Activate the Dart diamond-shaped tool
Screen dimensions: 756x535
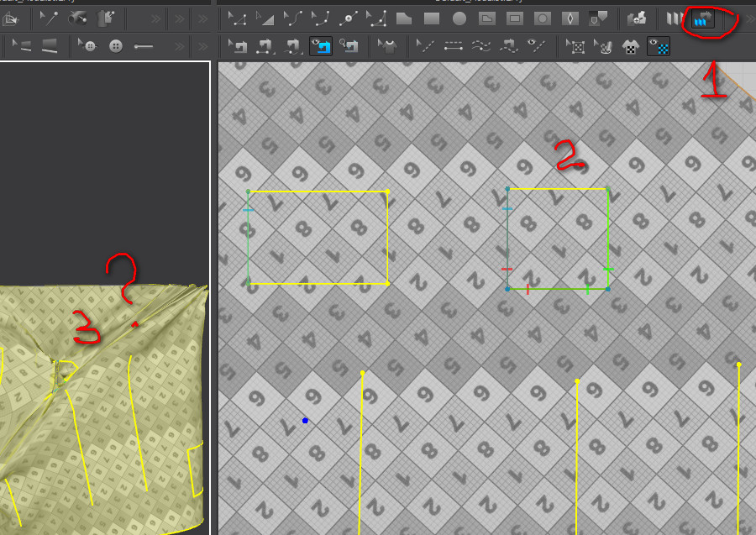click(570, 18)
